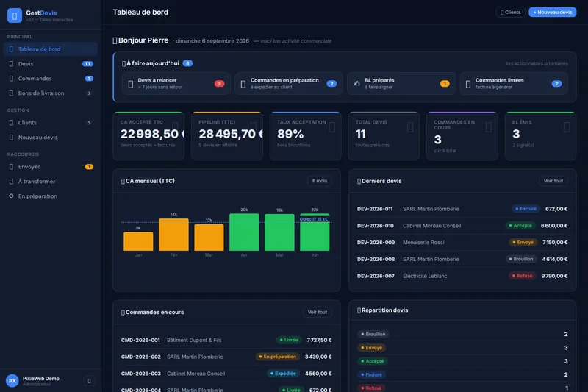Open Clients in the Gestion section
Image resolution: width=588 pixels, height=392 pixels.
pyautogui.click(x=50, y=123)
